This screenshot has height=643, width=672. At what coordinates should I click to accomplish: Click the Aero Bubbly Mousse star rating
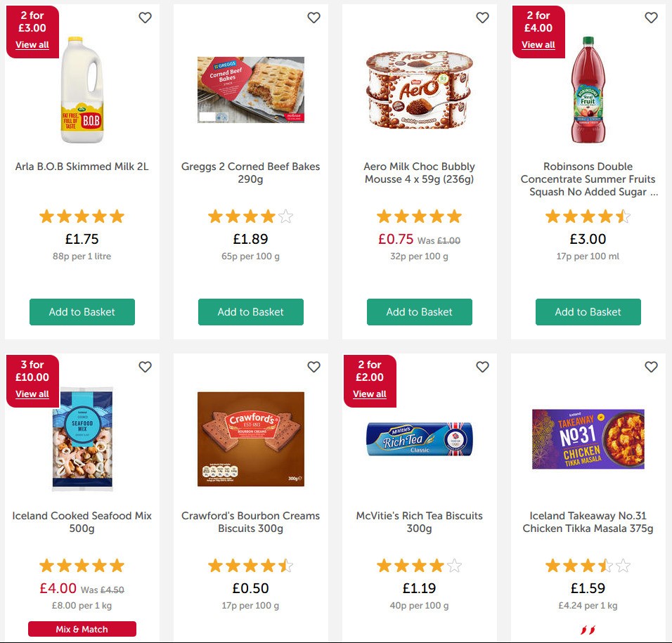point(420,216)
